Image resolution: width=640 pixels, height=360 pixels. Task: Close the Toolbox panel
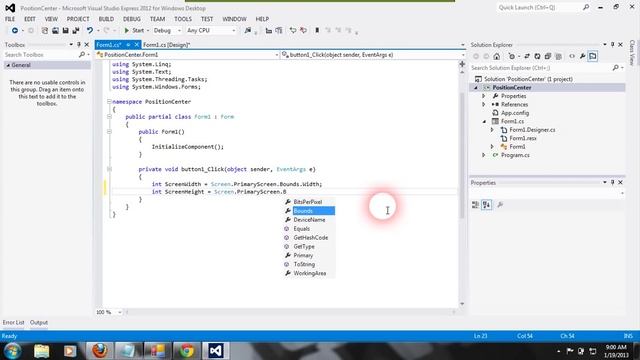coord(87,45)
